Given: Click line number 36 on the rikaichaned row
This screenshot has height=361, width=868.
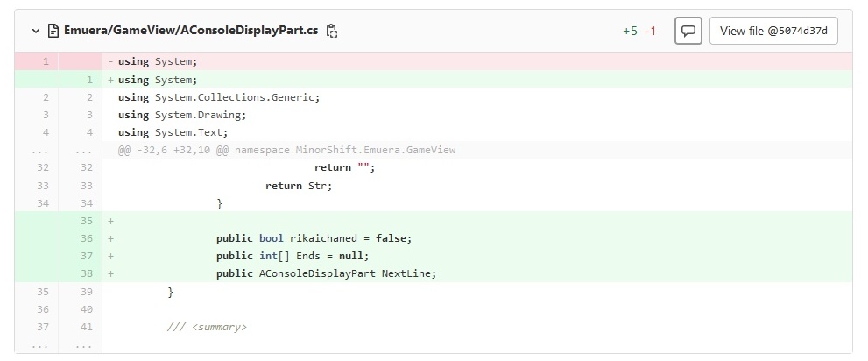Looking at the screenshot, I should click(x=86, y=238).
